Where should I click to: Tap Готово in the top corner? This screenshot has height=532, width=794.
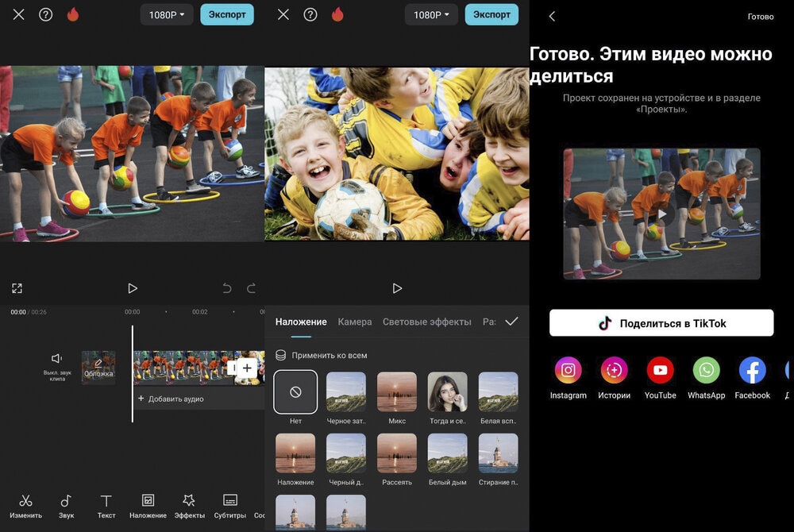tap(761, 17)
